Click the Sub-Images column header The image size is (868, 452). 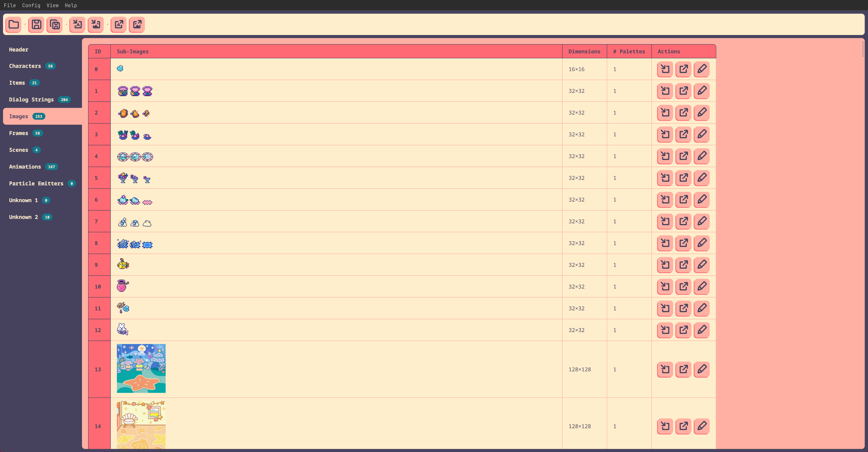tap(336, 51)
